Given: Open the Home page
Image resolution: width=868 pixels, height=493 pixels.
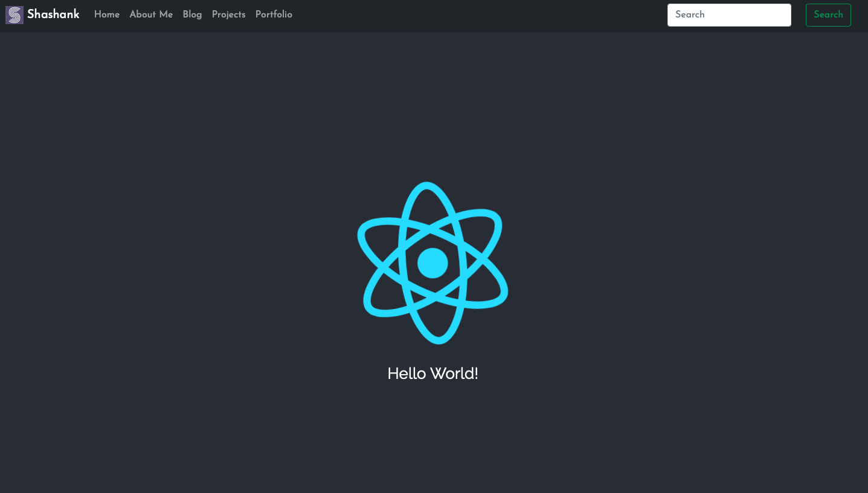Looking at the screenshot, I should (106, 14).
